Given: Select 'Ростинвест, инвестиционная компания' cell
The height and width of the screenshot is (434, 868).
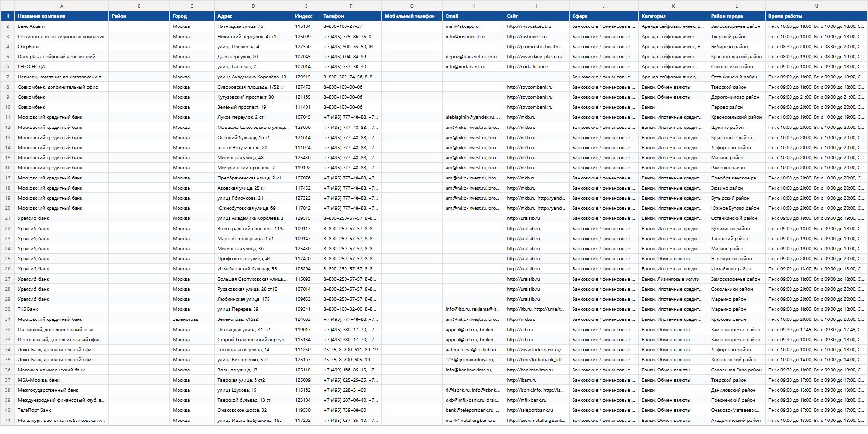Looking at the screenshot, I should click(62, 37).
